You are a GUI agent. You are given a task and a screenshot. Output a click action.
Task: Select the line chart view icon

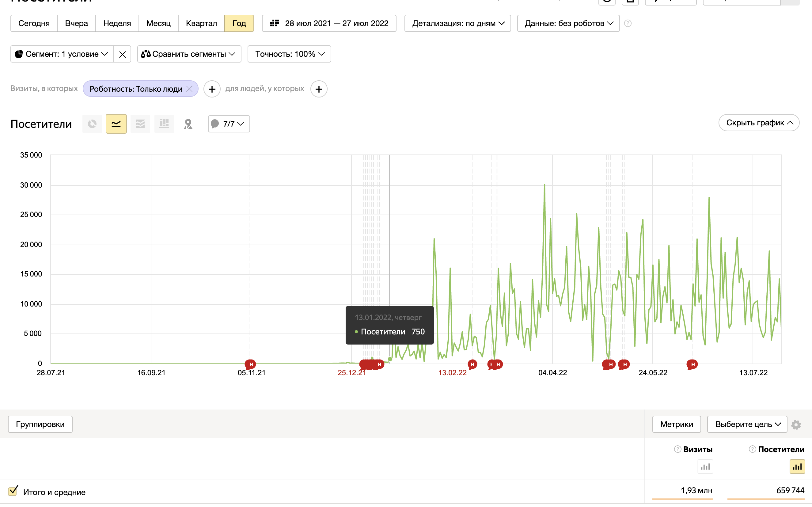pos(116,124)
